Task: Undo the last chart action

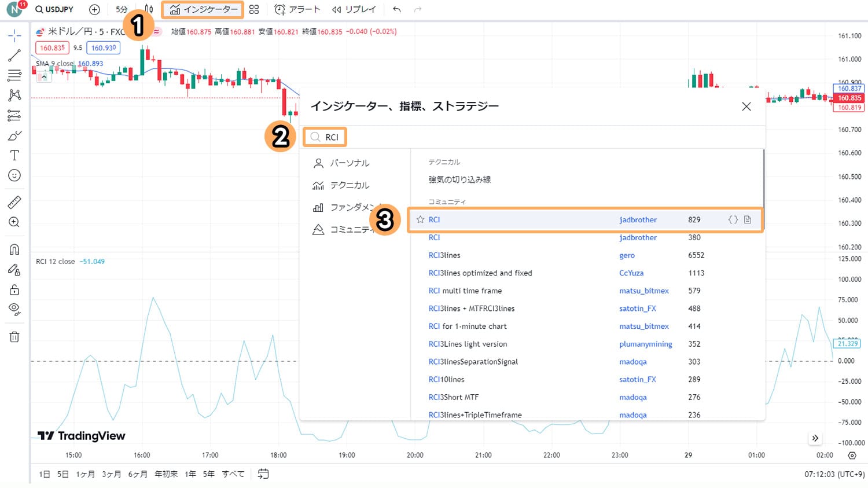Action: click(x=396, y=9)
